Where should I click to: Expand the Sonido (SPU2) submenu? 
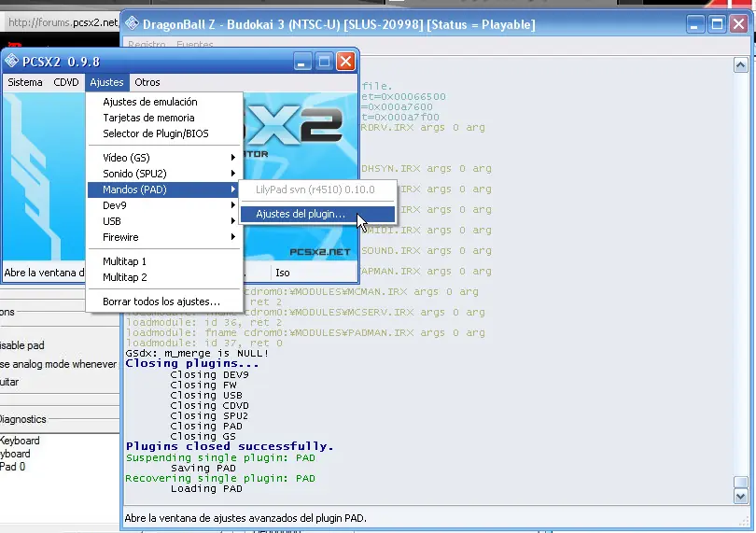[x=164, y=174]
